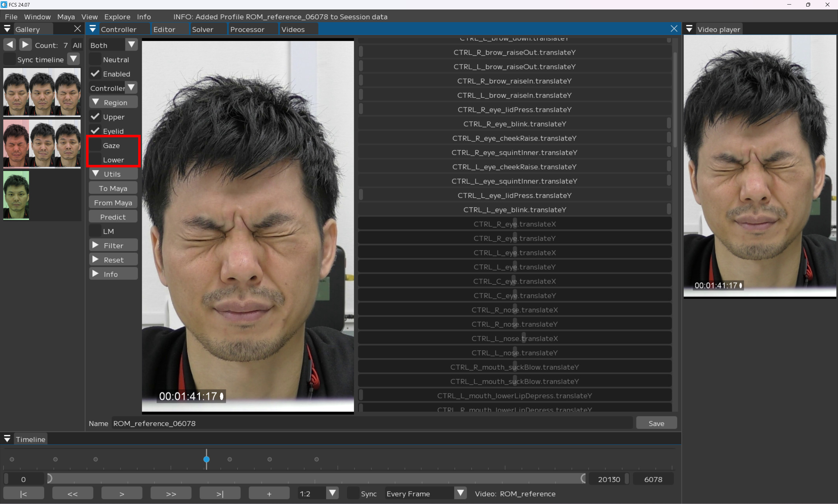
Task: Enable the Gaze region checkbox
Action: (96, 145)
